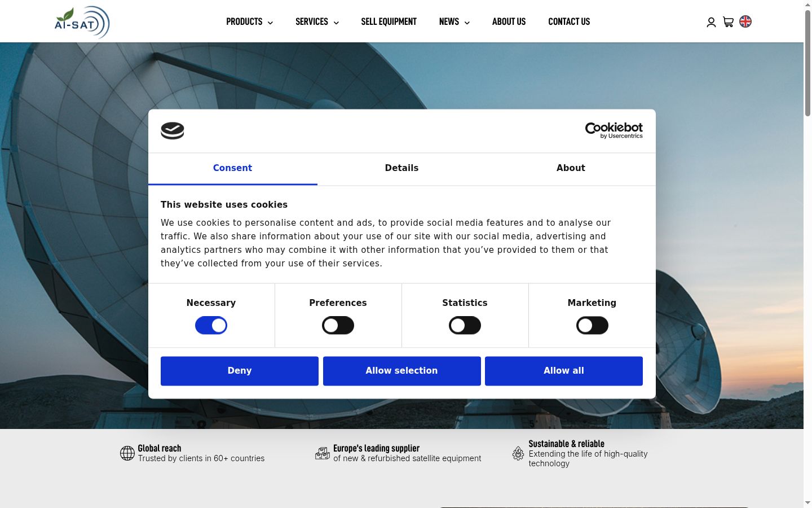Expand the Services menu chevron
The height and width of the screenshot is (508, 812).
pos(336,23)
